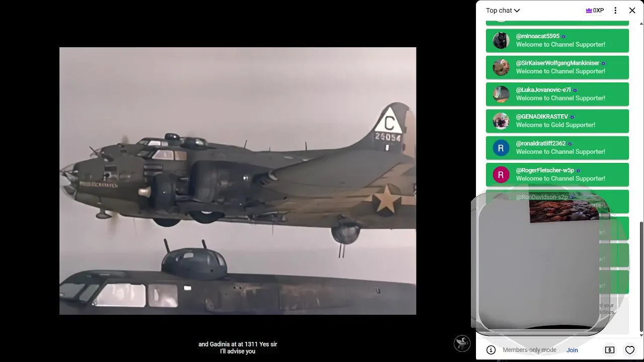Viewport: 644px width, 362px height.
Task: Select username @LukaJovanovic-e7l
Action: [543, 90]
